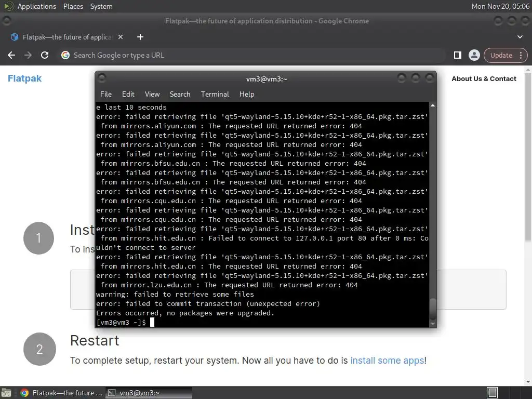Click the show desktop icon in taskbar
Image resolution: width=532 pixels, height=399 pixels.
tap(6, 393)
